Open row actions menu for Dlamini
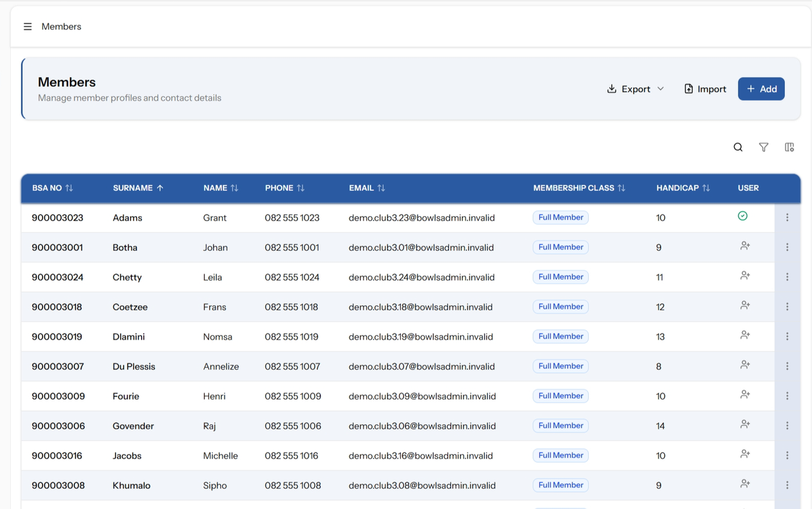Viewport: 812px width, 509px height. 787,337
